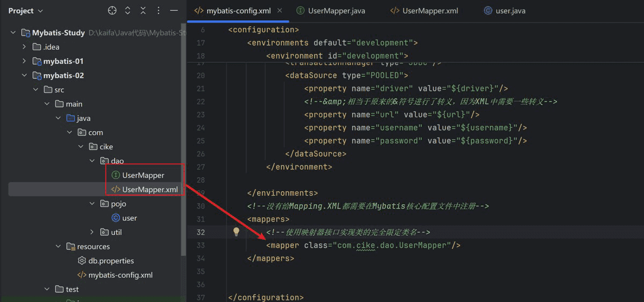Expand the .idea folder
The width and height of the screenshot is (644, 302).
24,47
